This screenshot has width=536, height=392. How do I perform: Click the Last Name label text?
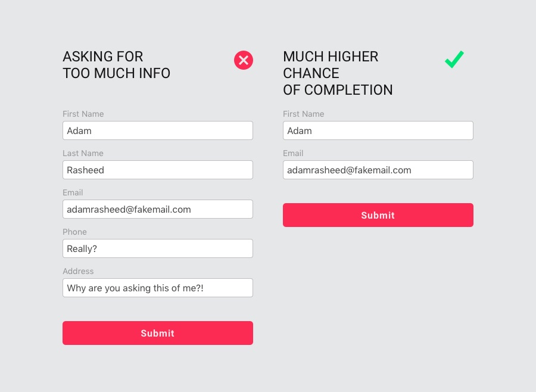83,153
